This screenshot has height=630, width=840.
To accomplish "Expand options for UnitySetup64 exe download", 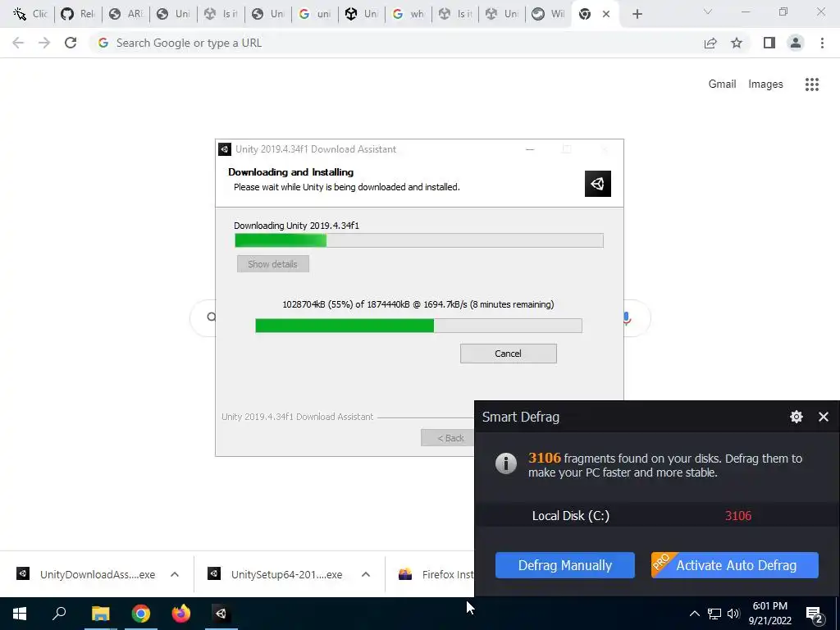I will [x=366, y=574].
